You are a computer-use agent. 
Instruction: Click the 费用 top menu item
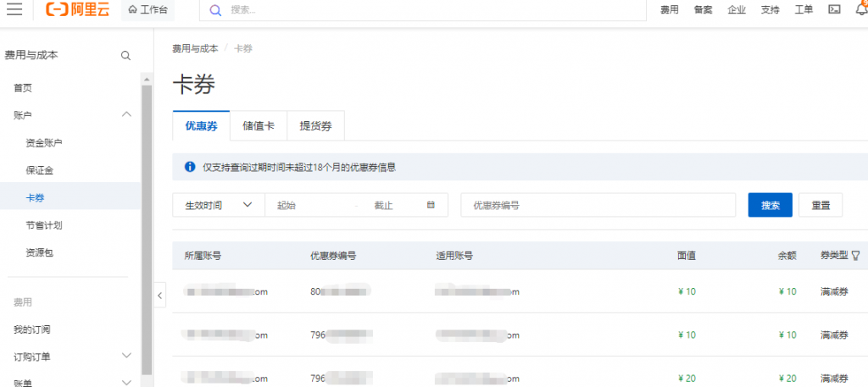tap(670, 10)
